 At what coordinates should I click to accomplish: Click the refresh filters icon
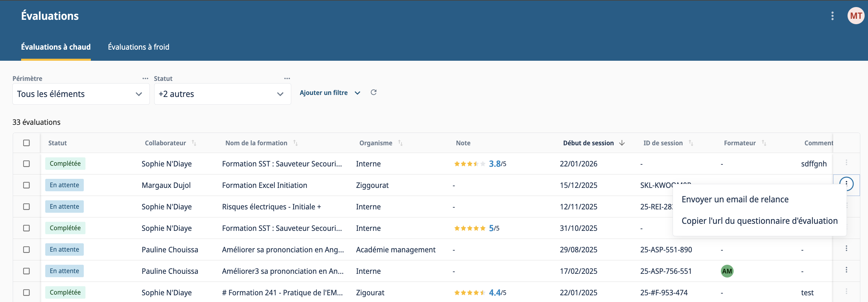(373, 93)
